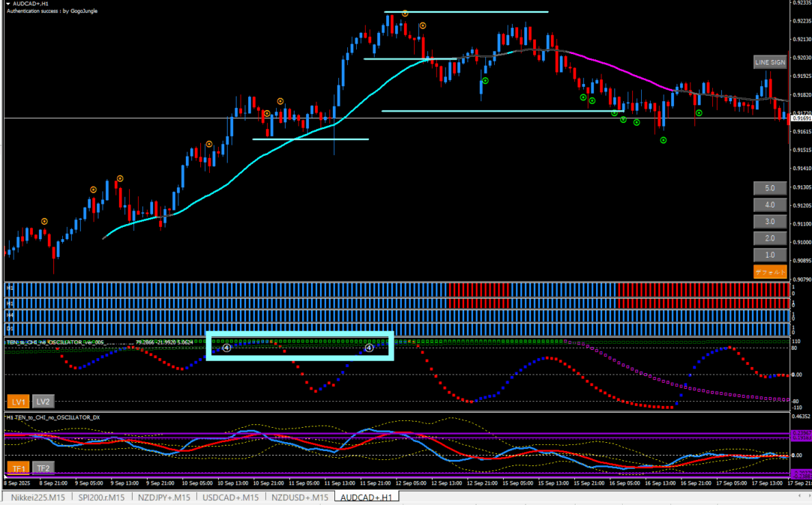Toggle the LV2 oscillator level

[43, 402]
